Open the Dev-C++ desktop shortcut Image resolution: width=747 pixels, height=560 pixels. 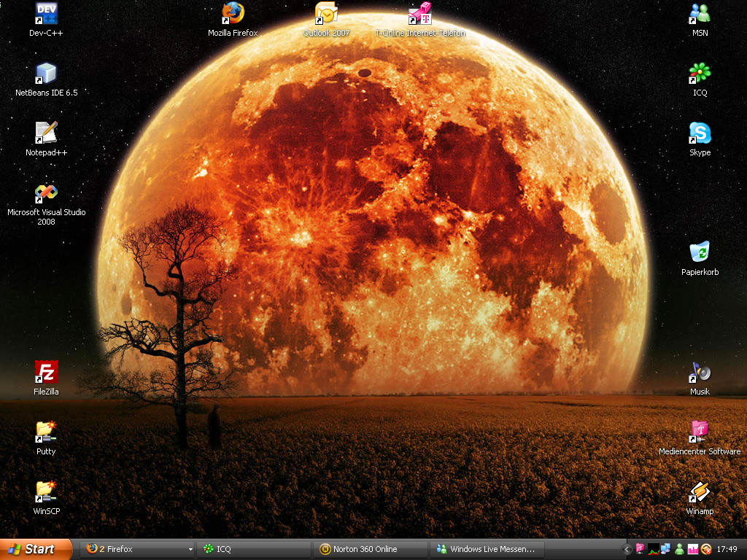coord(46,14)
